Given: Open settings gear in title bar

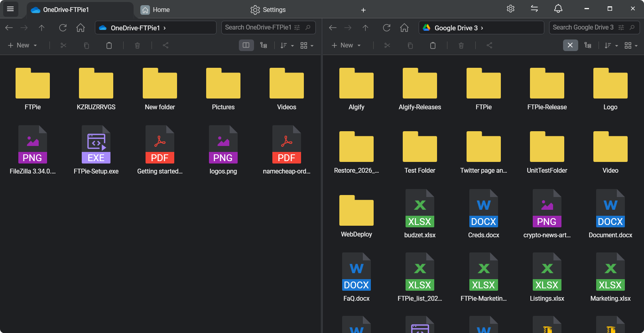Looking at the screenshot, I should (x=510, y=9).
